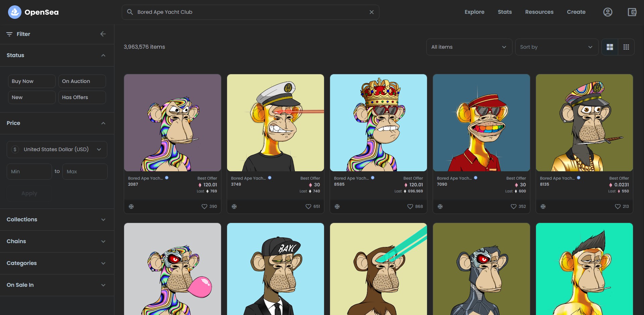Collapse the Price section

point(57,123)
